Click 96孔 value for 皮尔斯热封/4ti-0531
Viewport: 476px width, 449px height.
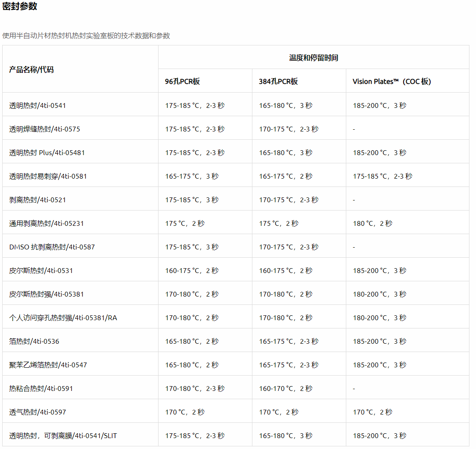point(192,270)
